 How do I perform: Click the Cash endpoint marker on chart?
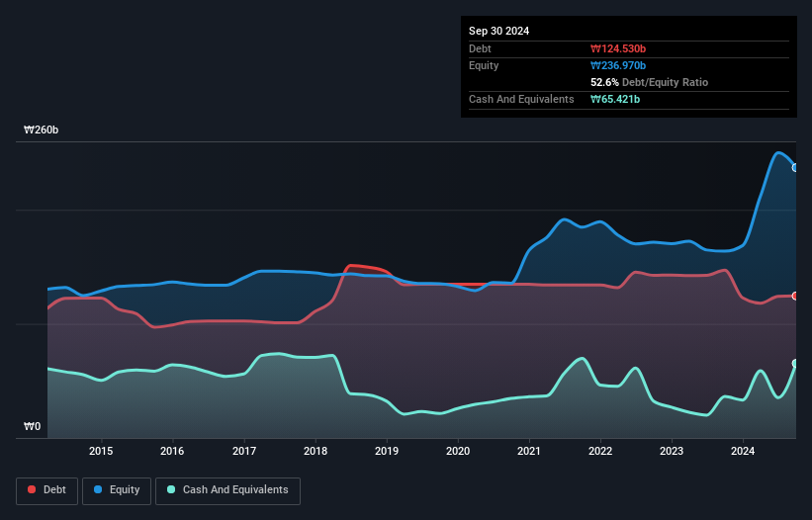tap(795, 363)
